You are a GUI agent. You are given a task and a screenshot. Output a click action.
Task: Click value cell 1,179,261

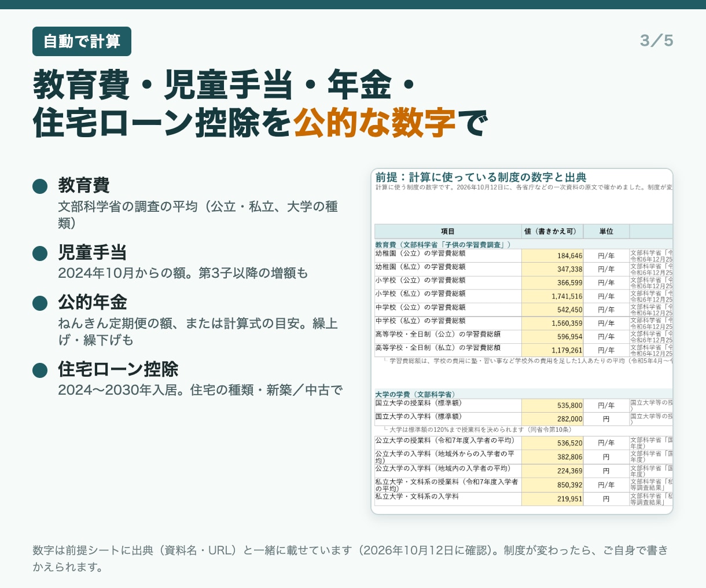552,350
